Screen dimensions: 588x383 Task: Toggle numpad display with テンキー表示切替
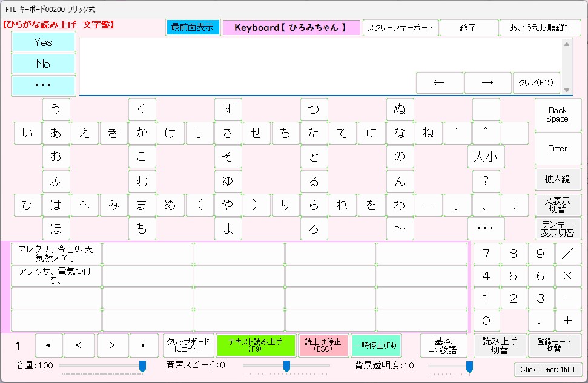click(558, 229)
